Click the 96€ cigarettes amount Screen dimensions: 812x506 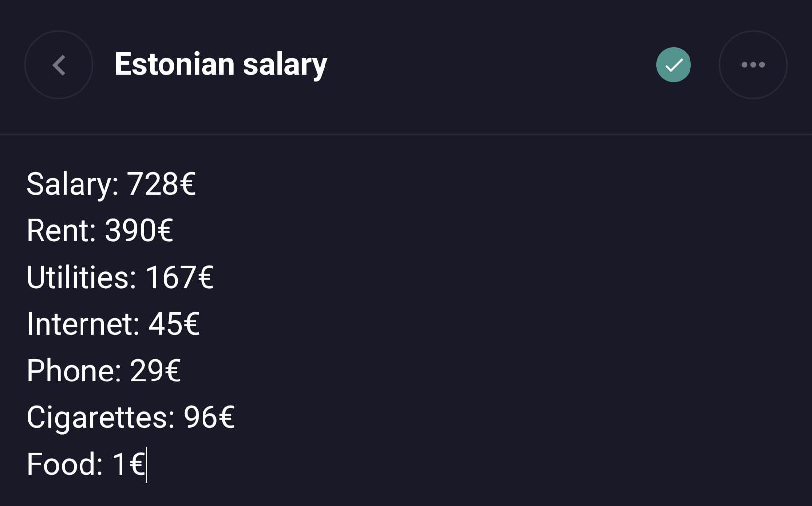(208, 417)
